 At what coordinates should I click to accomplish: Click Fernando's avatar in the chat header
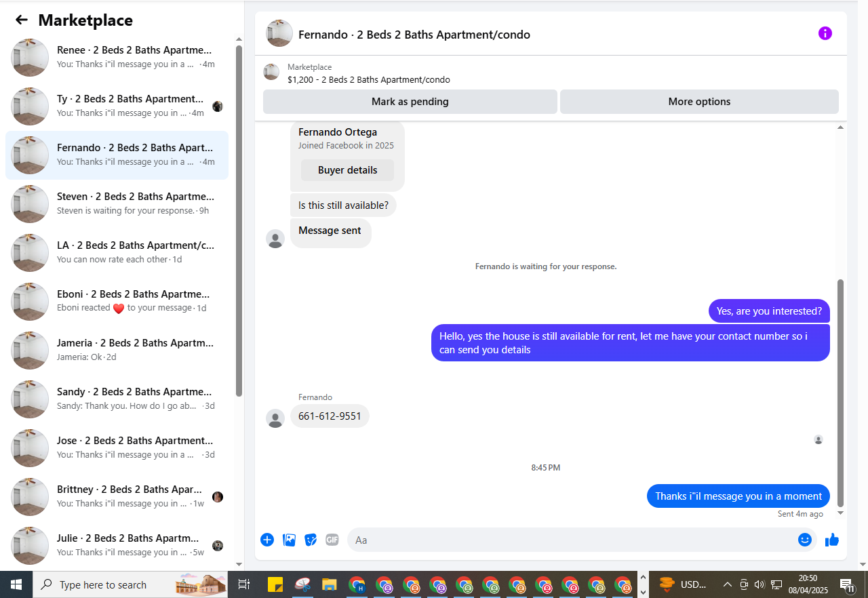pyautogui.click(x=279, y=34)
